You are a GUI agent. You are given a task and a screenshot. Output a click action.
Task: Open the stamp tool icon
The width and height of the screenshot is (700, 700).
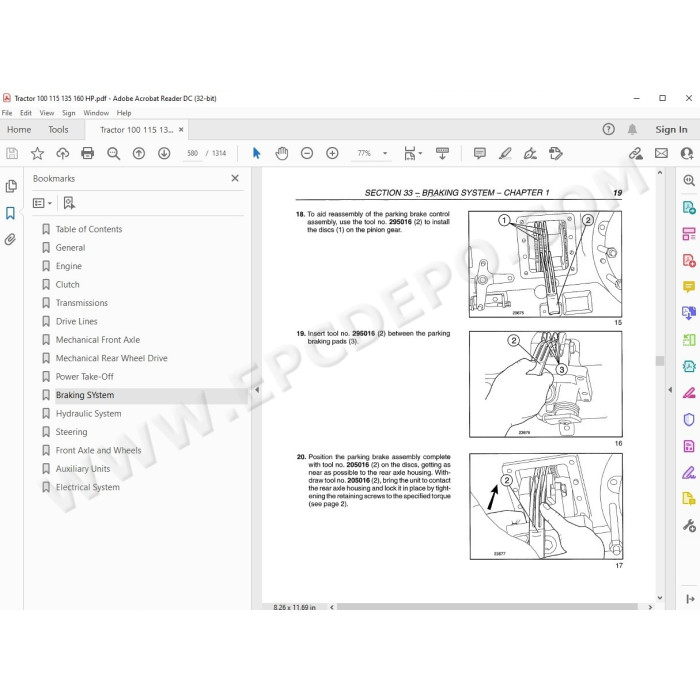coord(556,154)
